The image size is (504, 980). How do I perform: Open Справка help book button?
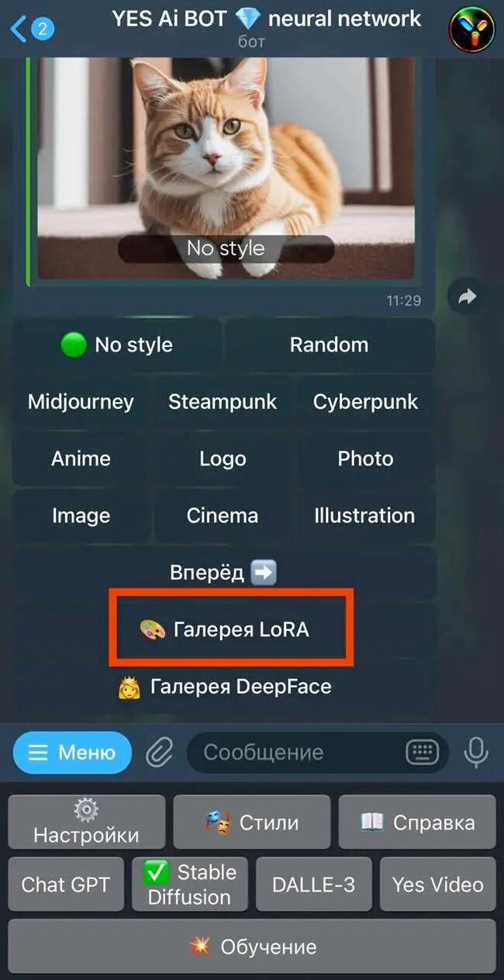[417, 822]
